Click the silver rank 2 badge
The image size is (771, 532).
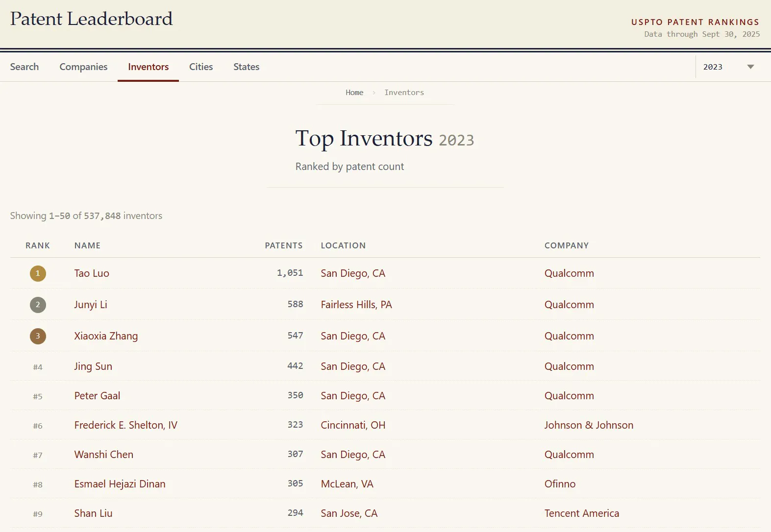[x=38, y=305]
